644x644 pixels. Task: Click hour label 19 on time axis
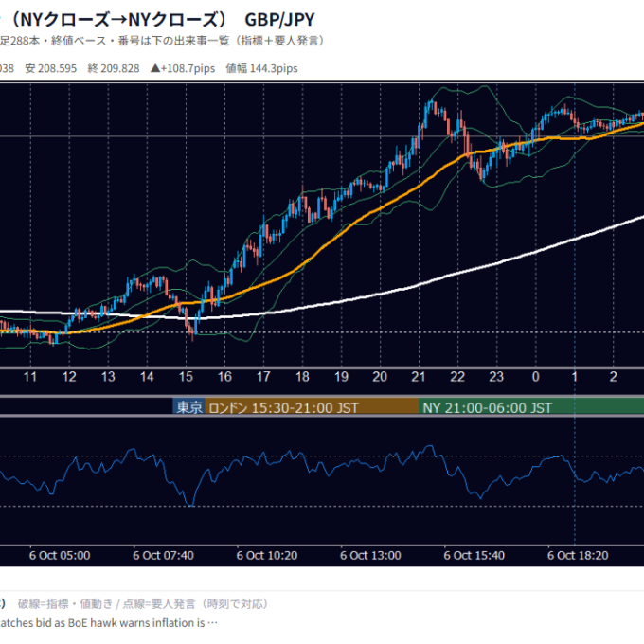pos(341,377)
